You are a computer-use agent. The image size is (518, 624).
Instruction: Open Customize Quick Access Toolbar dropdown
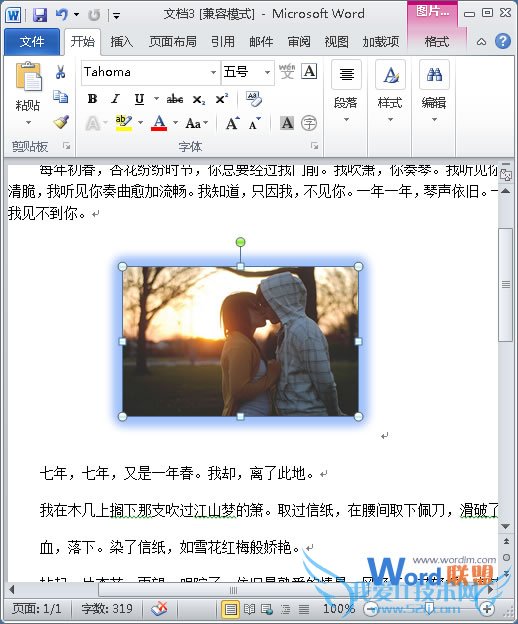click(117, 16)
